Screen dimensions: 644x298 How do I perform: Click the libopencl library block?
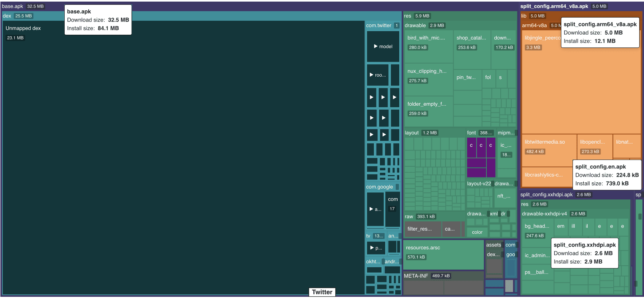594,146
